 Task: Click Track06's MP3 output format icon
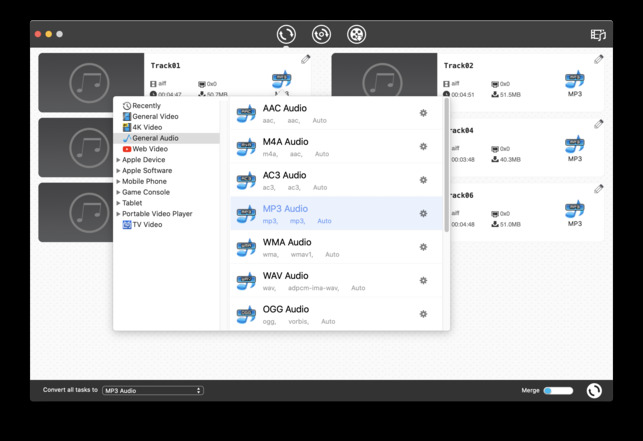(x=575, y=209)
